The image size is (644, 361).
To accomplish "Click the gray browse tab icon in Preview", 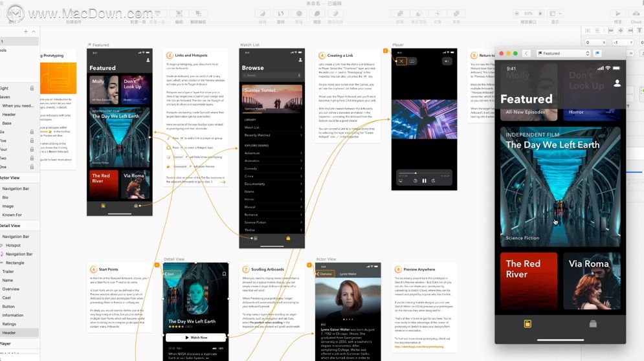I will tap(593, 324).
